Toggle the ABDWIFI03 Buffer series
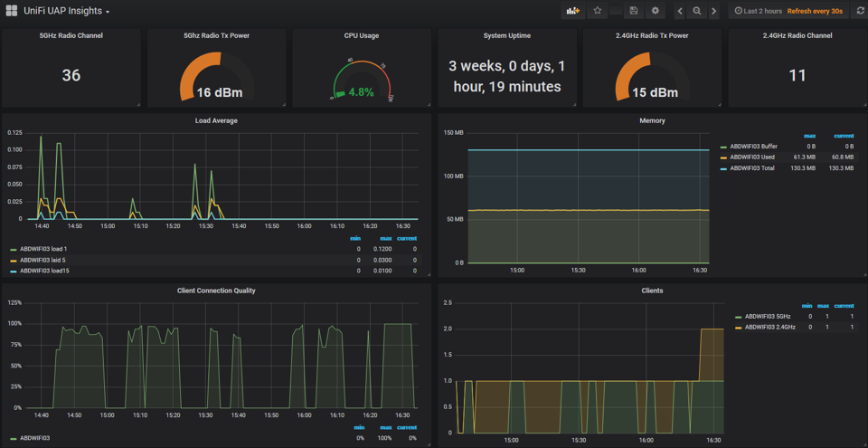The height and width of the screenshot is (448, 868). 753,147
